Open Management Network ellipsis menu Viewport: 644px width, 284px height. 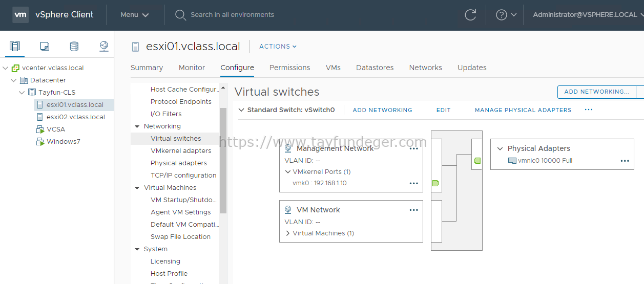coord(414,149)
